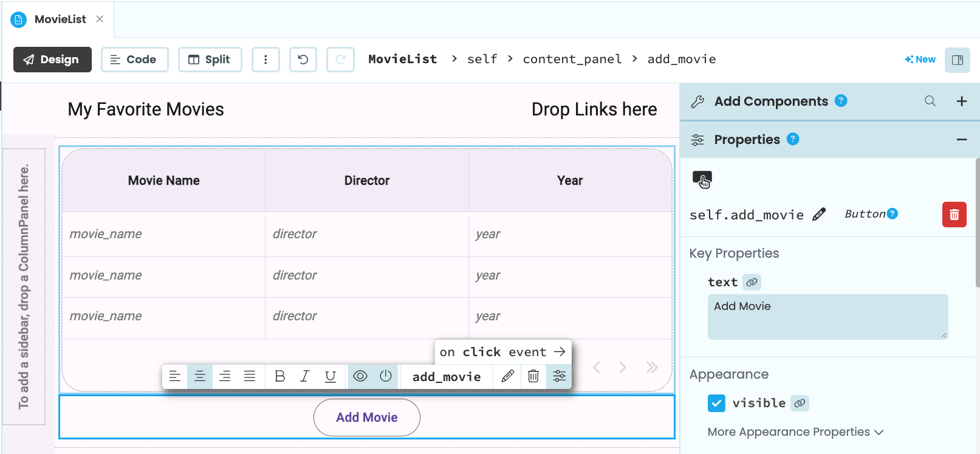Open data binding for visible property
Viewport: 980px width, 454px height.
(800, 403)
